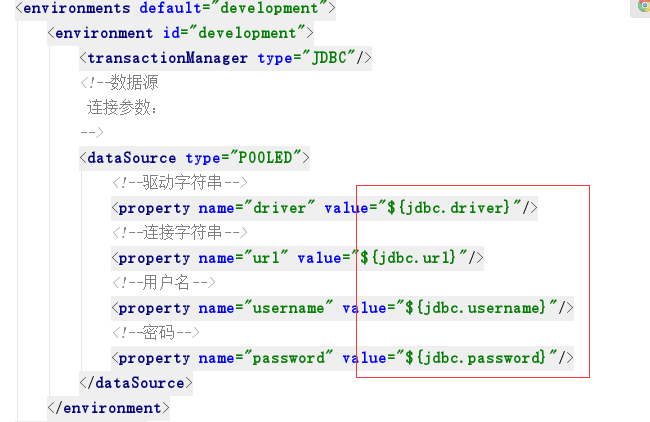650x422 pixels.
Task: Click the 连接参数 comment text
Action: tap(122, 108)
